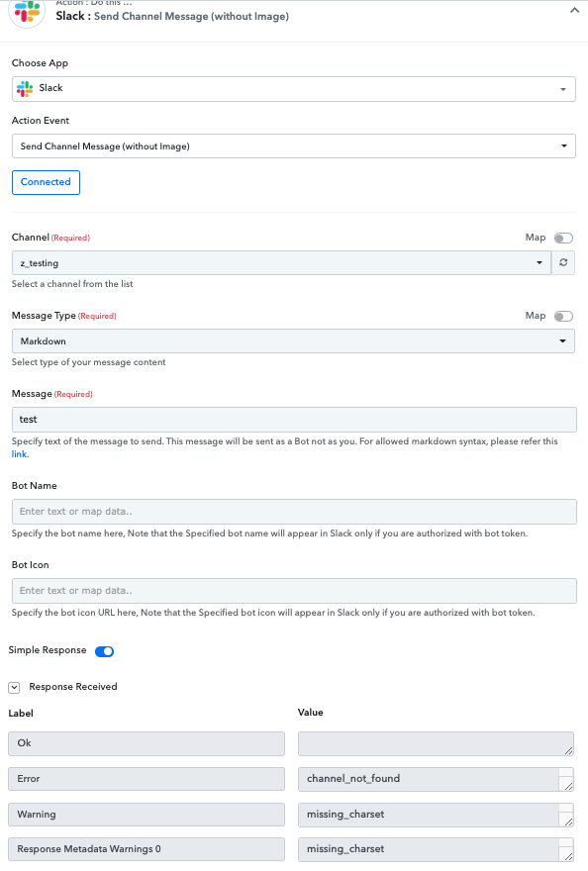
Task: Click the Connected button
Action: pyautogui.click(x=46, y=182)
